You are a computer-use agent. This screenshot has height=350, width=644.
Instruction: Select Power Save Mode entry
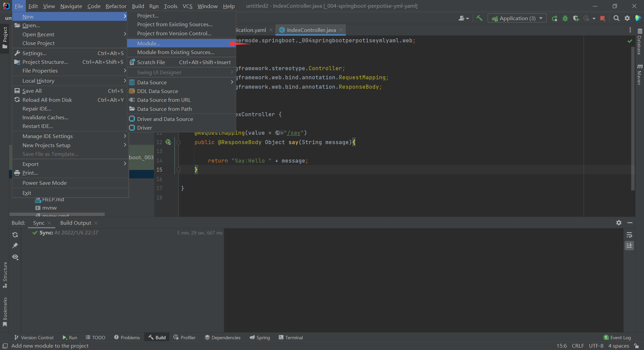pos(70,183)
